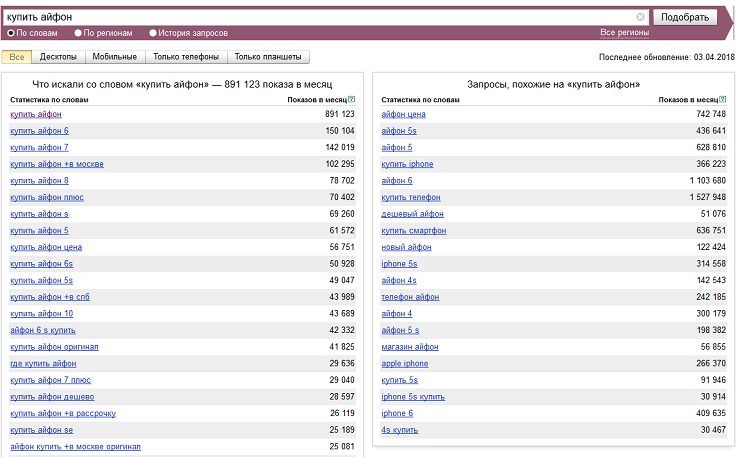Image resolution: width=740 pixels, height=457 pixels.
Task: Open the 'Все регионы' link
Action: [x=624, y=33]
